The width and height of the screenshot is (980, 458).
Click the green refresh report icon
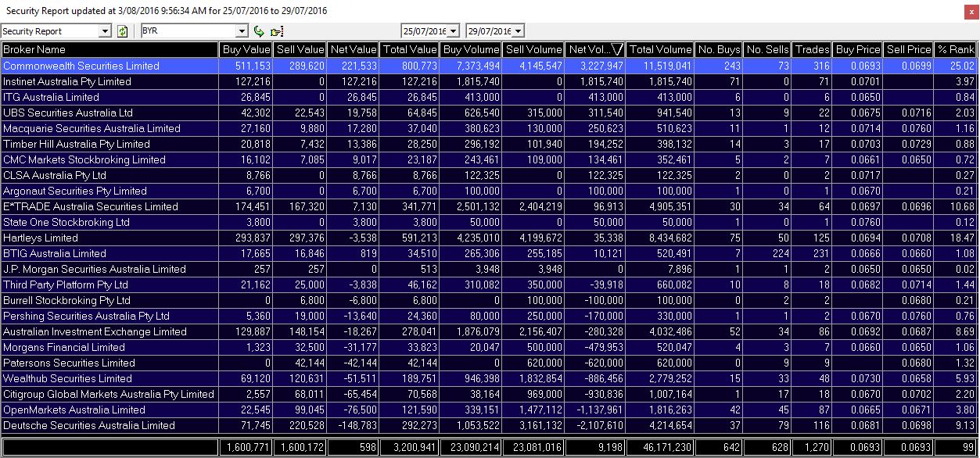click(122, 31)
